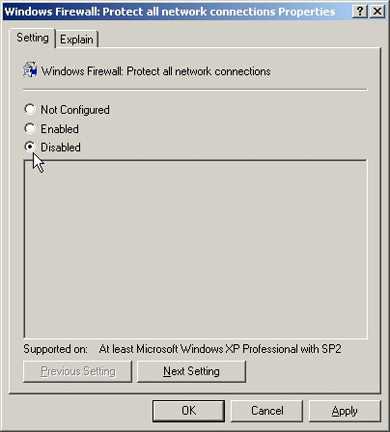Go to Next Setting
Screen dimensions: 390x432
click(x=191, y=371)
